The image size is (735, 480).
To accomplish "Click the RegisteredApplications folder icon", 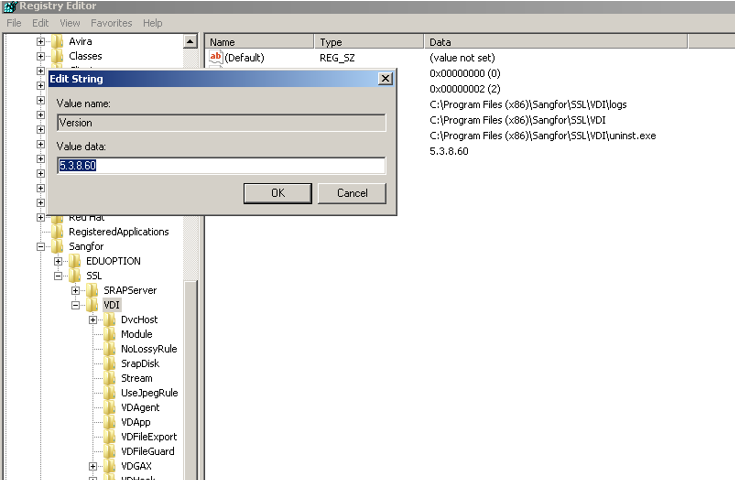I will tap(57, 232).
